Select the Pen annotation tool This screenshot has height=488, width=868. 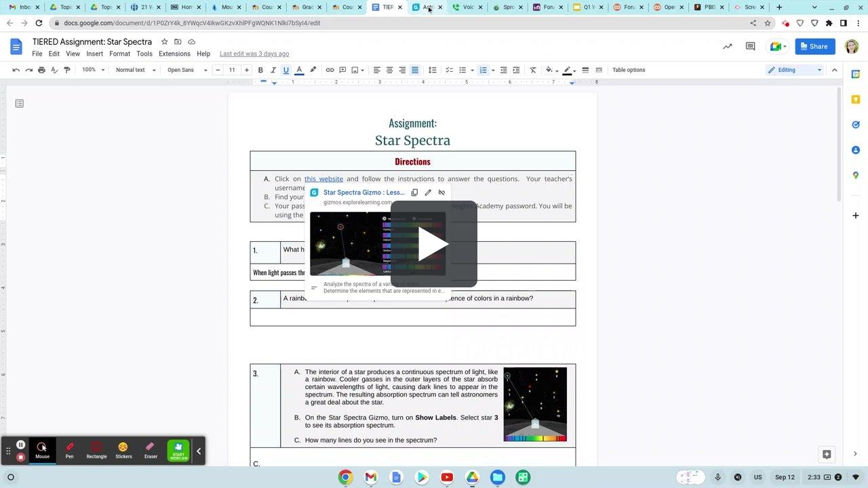tap(69, 447)
